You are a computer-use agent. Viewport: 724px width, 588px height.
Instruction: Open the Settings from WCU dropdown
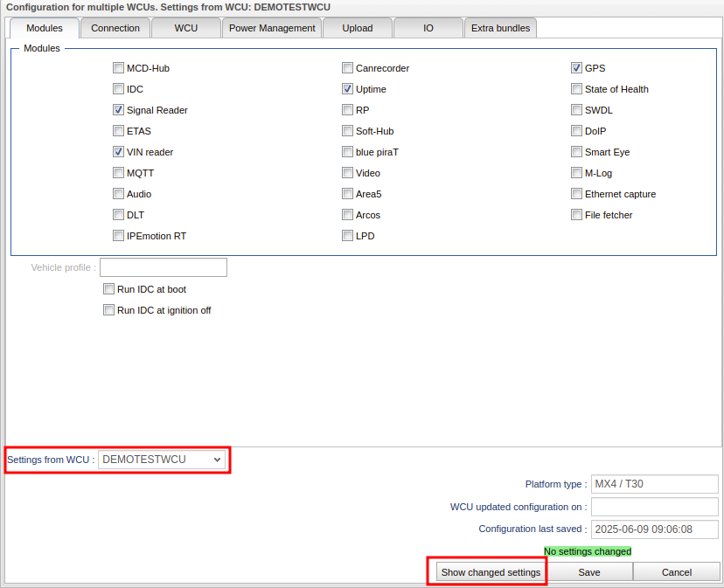tap(162, 459)
